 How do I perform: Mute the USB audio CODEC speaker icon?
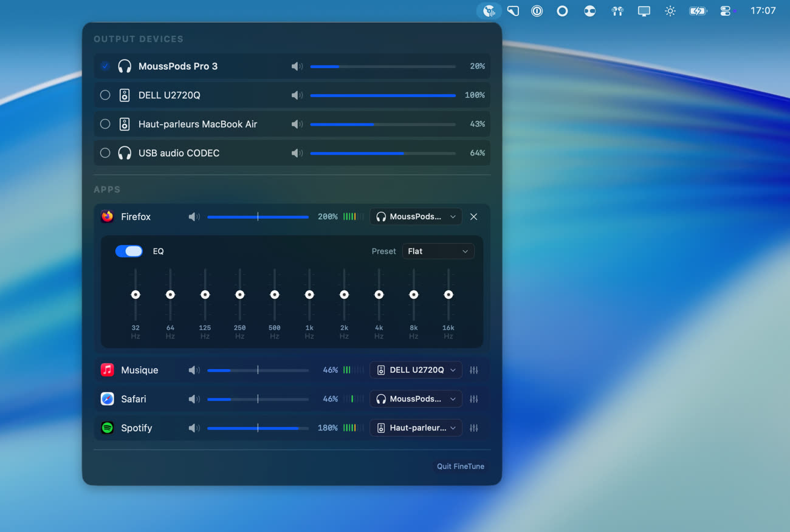click(x=297, y=153)
